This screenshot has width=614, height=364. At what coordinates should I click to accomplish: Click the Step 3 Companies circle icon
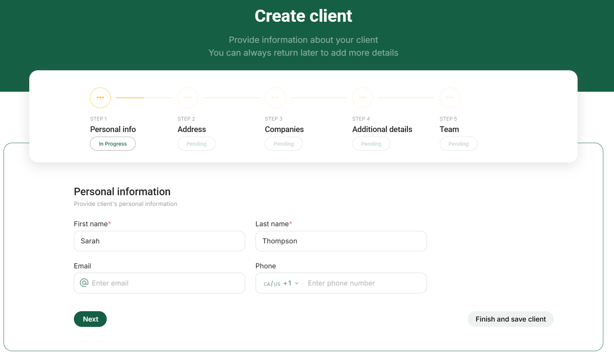[x=275, y=98]
